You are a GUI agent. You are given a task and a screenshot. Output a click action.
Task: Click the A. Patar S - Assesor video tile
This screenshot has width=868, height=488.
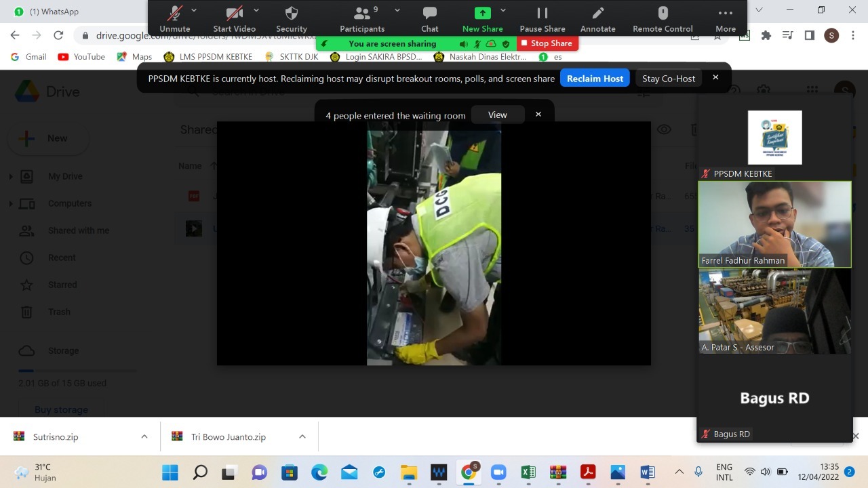pos(774,311)
